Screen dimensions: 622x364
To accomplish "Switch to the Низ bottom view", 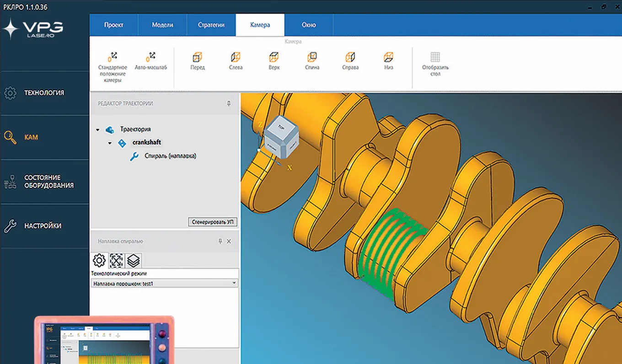I will point(388,58).
